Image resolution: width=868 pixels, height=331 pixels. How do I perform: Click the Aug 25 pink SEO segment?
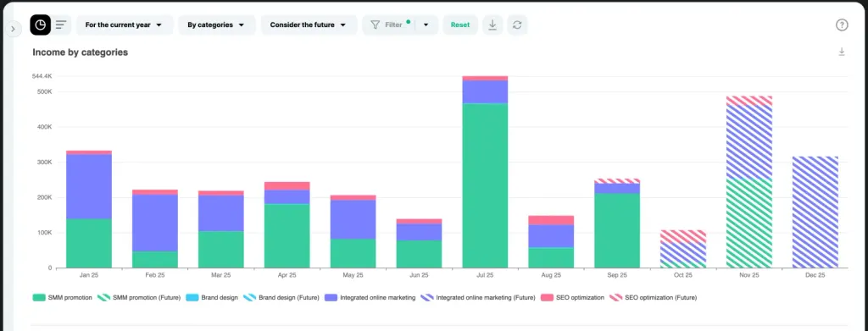click(551, 220)
